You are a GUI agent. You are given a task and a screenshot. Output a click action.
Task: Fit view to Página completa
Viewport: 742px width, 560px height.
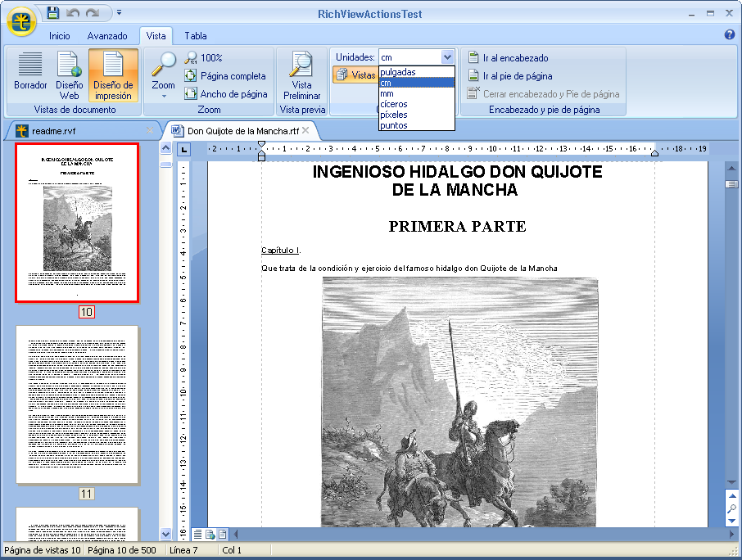click(225, 76)
